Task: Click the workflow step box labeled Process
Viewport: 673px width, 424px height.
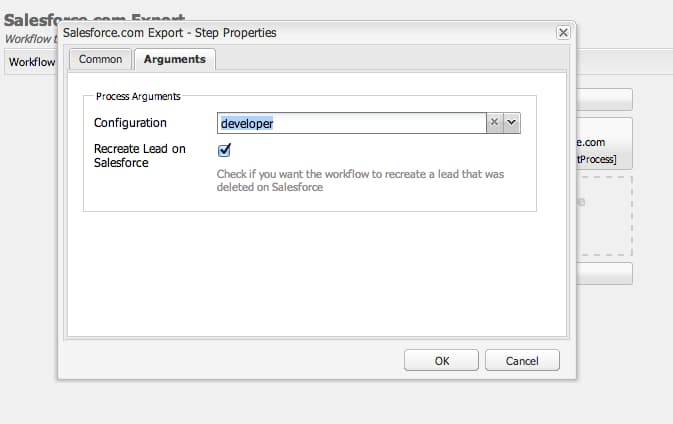Action: (606, 150)
